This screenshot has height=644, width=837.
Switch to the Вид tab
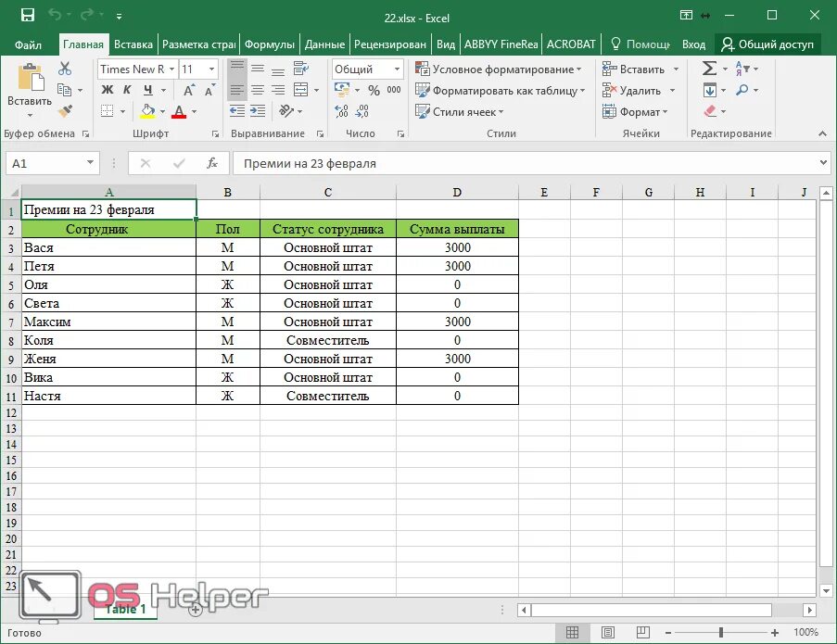tap(446, 44)
